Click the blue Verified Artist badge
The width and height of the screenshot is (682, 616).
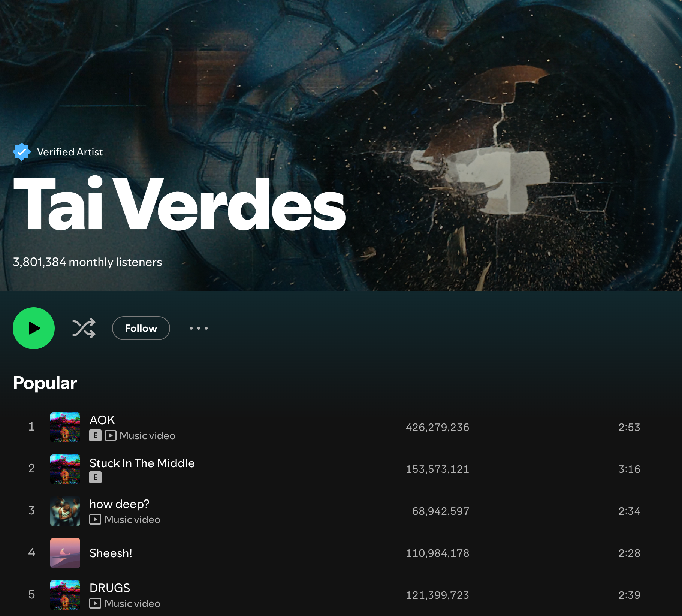tap(22, 152)
